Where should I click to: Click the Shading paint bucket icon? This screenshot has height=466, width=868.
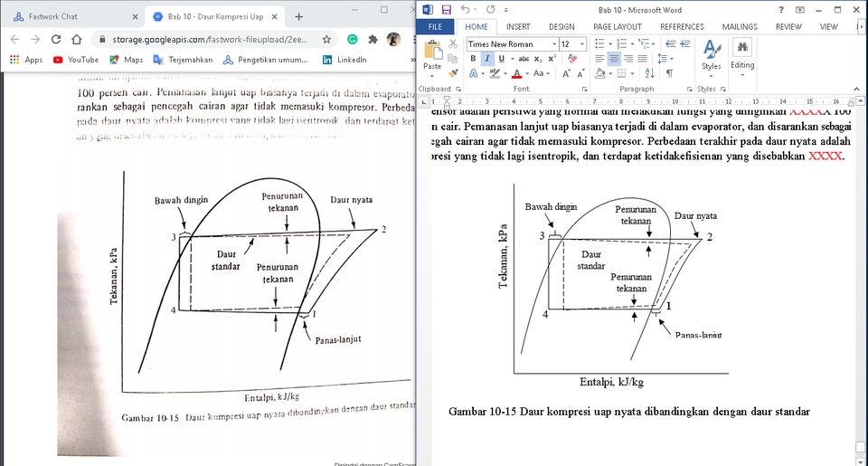600,73
